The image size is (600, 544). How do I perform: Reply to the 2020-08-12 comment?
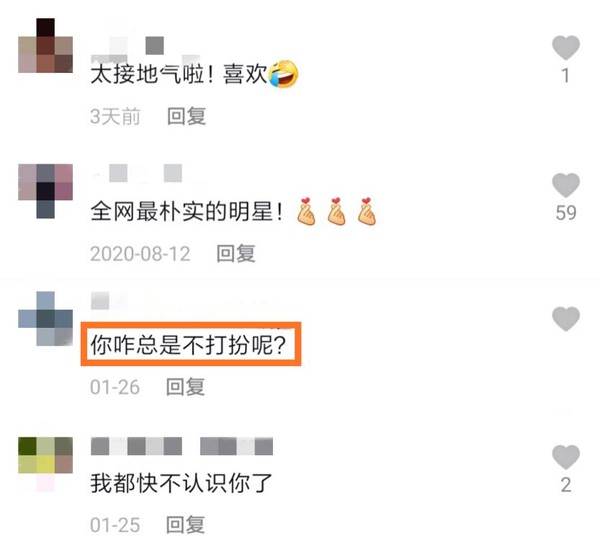(236, 253)
